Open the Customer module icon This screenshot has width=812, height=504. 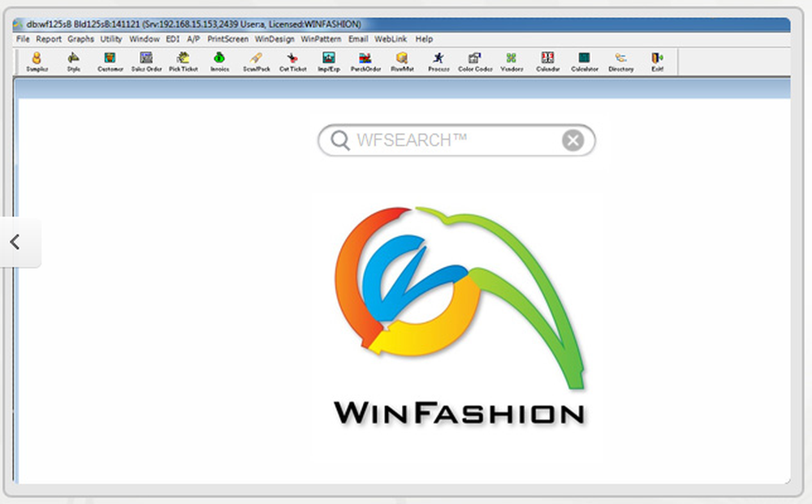[110, 62]
